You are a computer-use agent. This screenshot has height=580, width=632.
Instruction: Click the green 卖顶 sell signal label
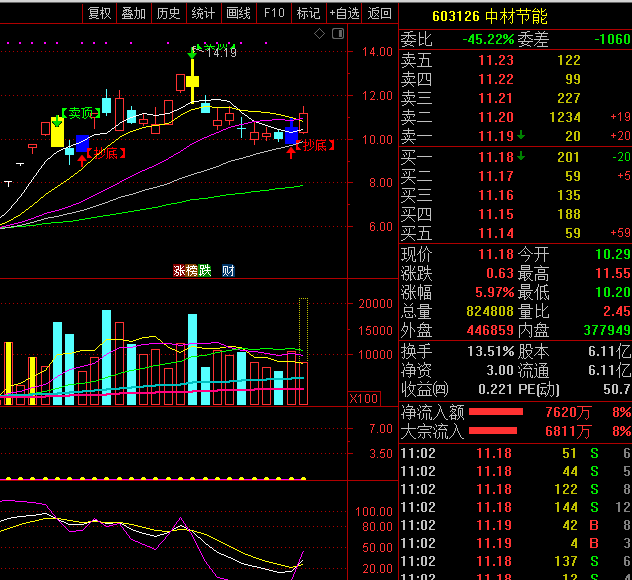[81, 113]
